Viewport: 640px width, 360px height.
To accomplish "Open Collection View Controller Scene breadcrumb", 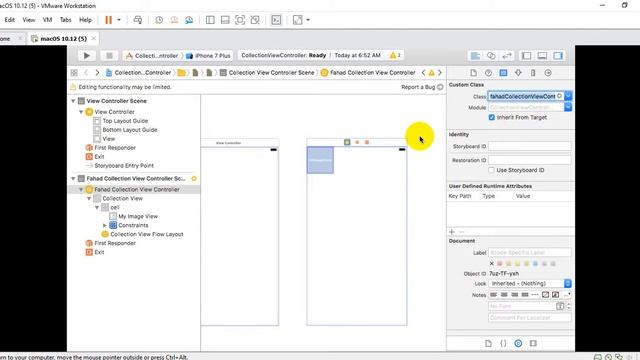I will (267, 73).
